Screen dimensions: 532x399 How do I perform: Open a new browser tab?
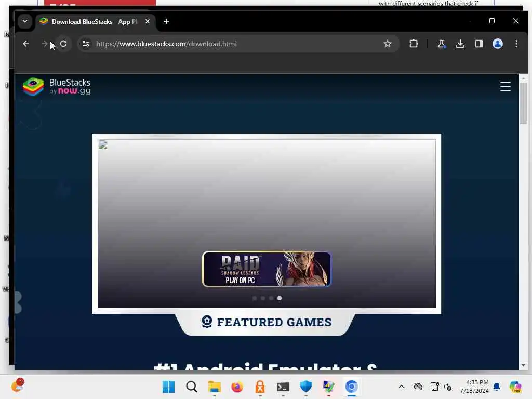coord(166,21)
